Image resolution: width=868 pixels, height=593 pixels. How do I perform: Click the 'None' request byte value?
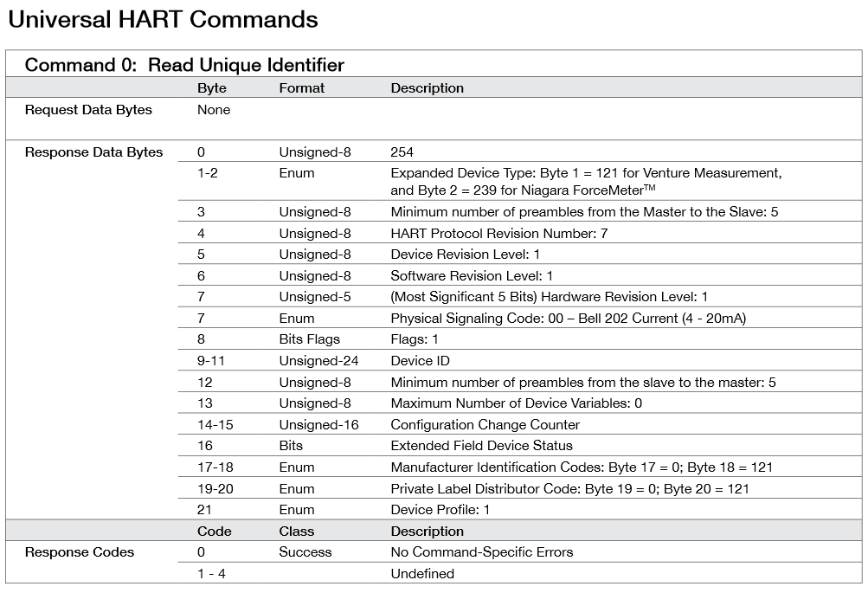pyautogui.click(x=214, y=110)
